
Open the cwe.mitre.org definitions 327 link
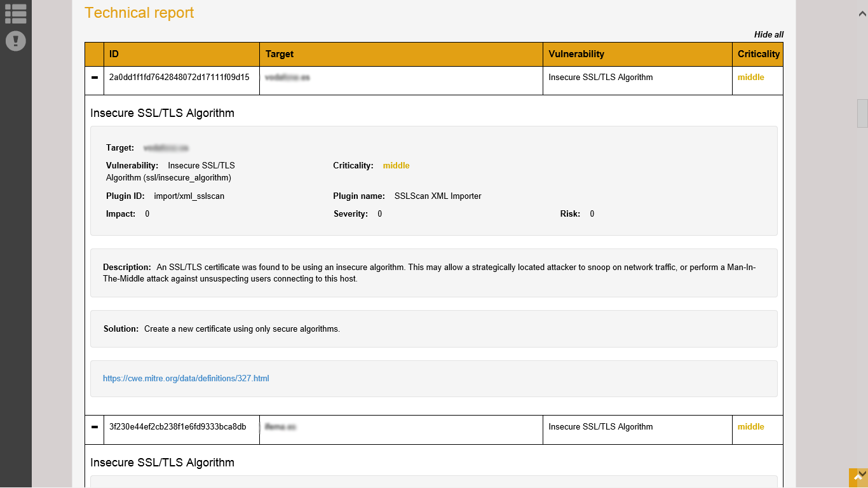click(186, 379)
